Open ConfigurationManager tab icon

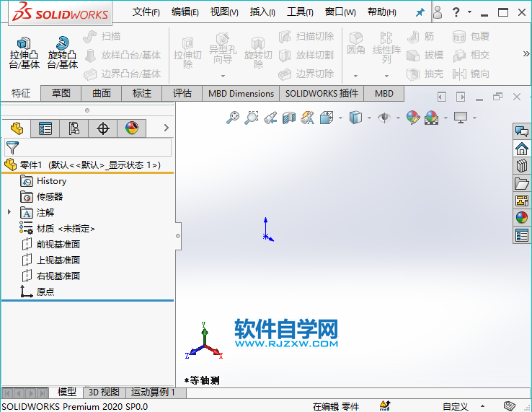tap(74, 128)
